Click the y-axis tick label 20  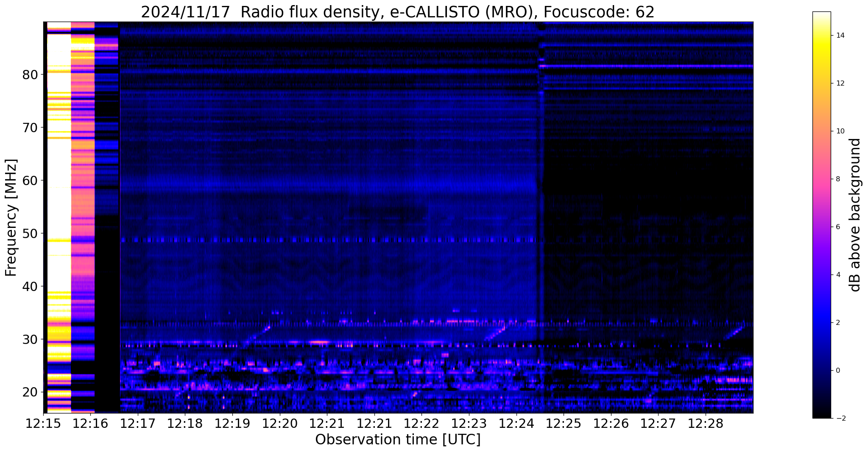click(30, 393)
